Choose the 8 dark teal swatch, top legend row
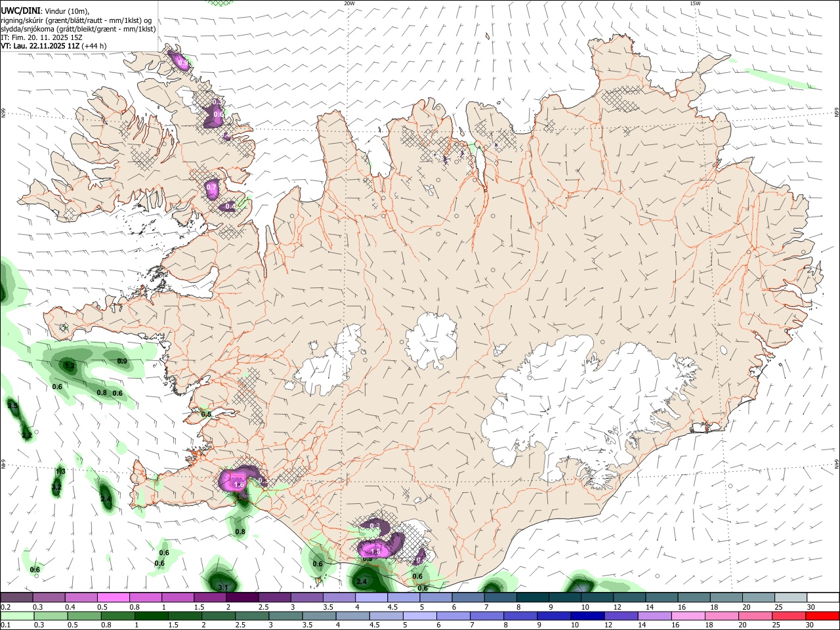This screenshot has height=630, width=840. (533, 598)
